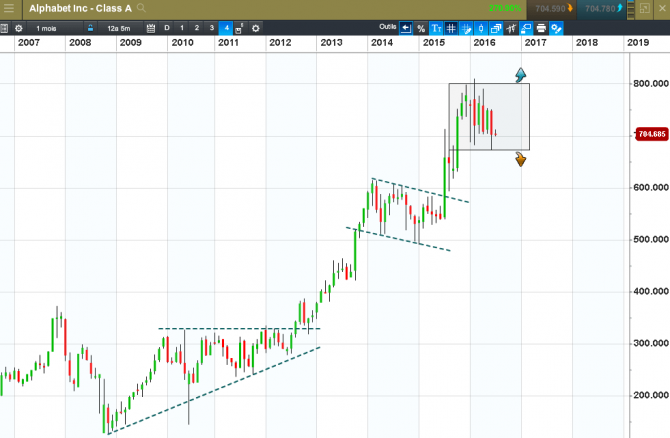Open the detach windows icon
Screen dimensions: 670x438
(496, 29)
